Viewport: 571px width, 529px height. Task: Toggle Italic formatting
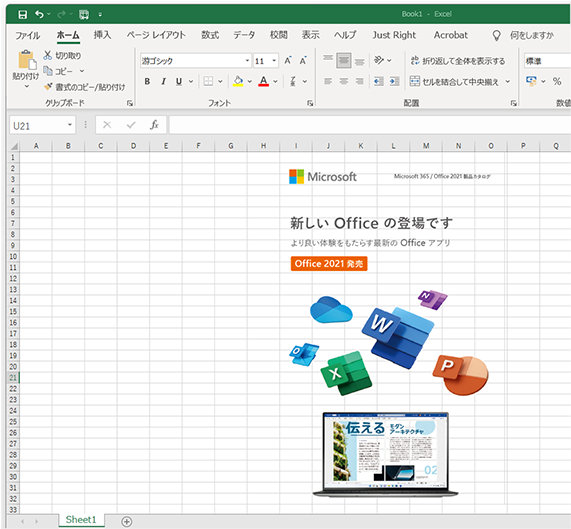[x=164, y=81]
